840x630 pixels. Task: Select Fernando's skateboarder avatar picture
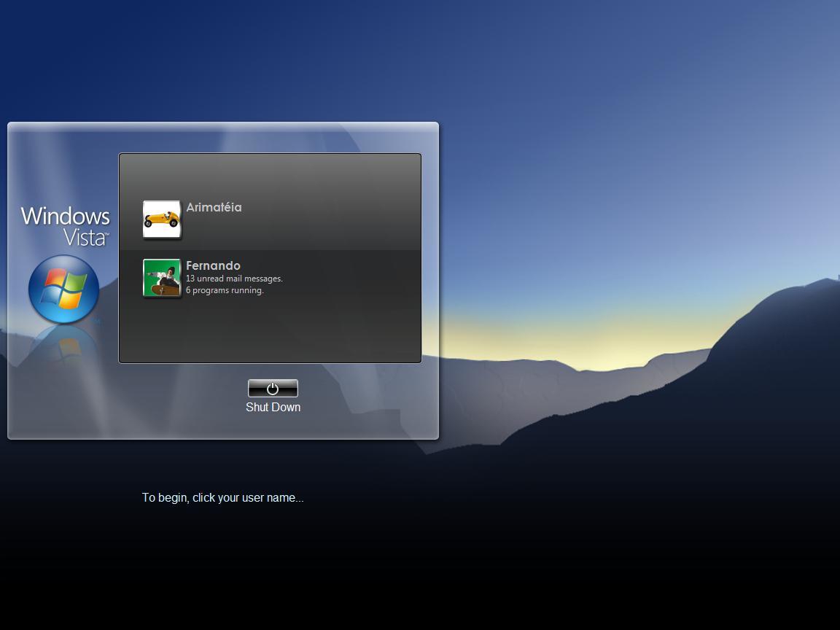coord(162,278)
